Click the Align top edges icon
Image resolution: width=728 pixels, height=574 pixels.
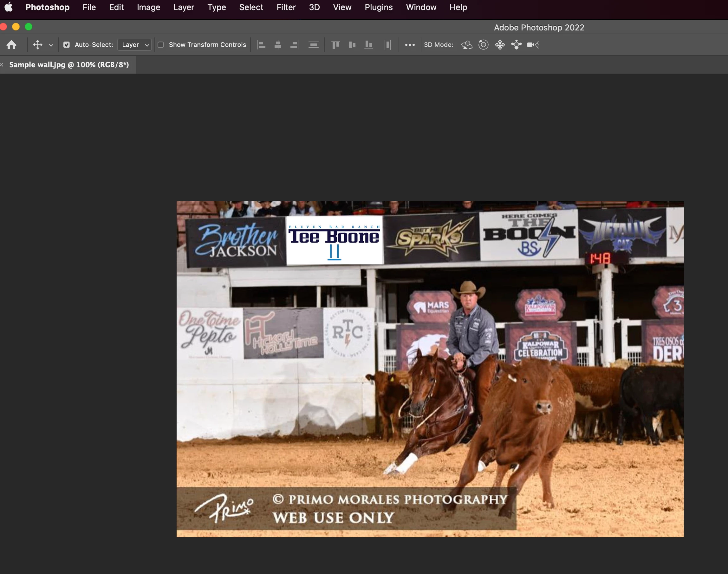pos(335,45)
